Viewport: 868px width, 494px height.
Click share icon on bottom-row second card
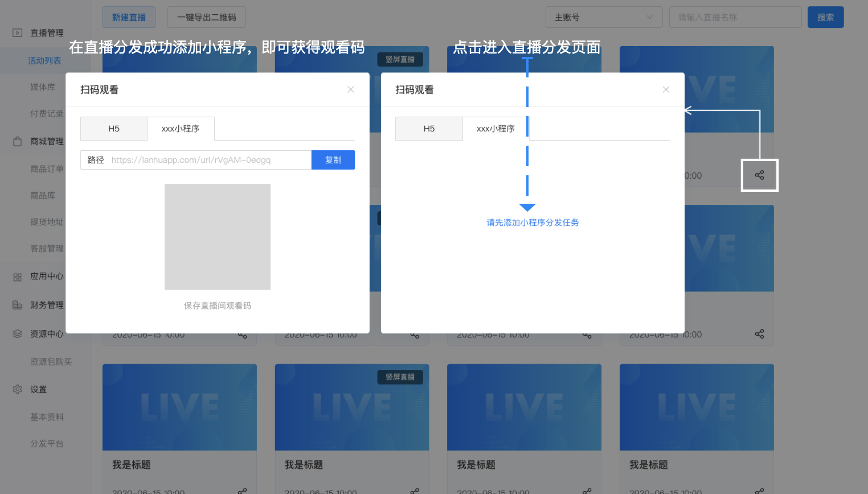[x=415, y=491]
